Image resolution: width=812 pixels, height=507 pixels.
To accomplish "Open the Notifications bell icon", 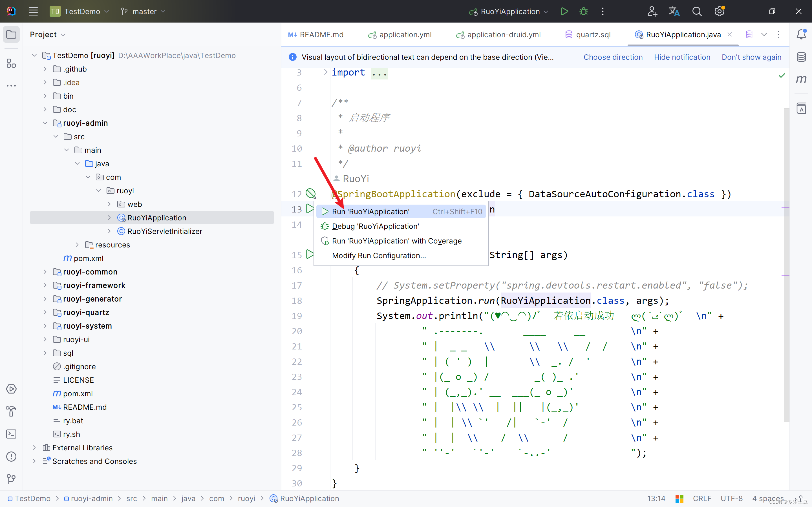I will click(x=801, y=34).
